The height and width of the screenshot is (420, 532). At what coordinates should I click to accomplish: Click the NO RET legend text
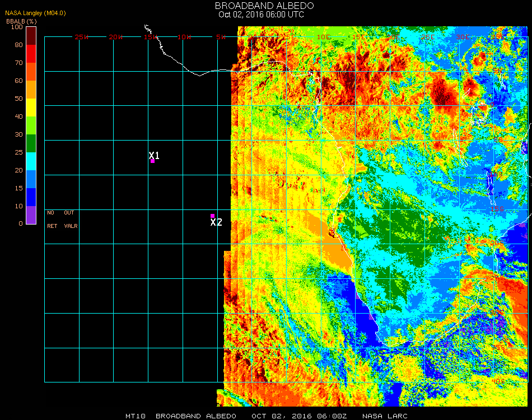51,220
